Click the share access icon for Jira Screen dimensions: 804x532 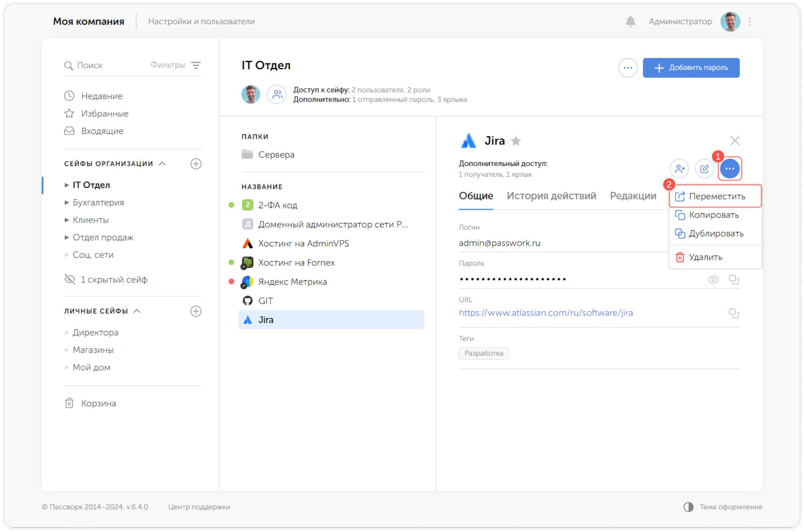click(x=679, y=169)
